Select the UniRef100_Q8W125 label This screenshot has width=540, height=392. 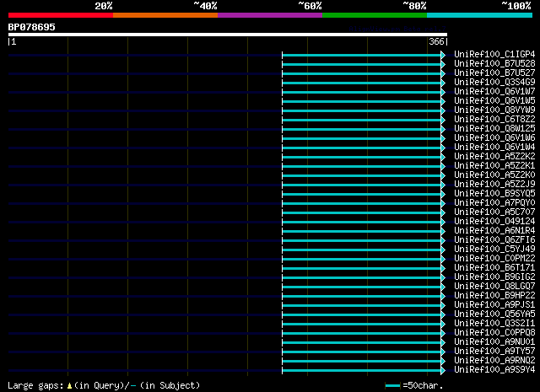tap(494, 129)
